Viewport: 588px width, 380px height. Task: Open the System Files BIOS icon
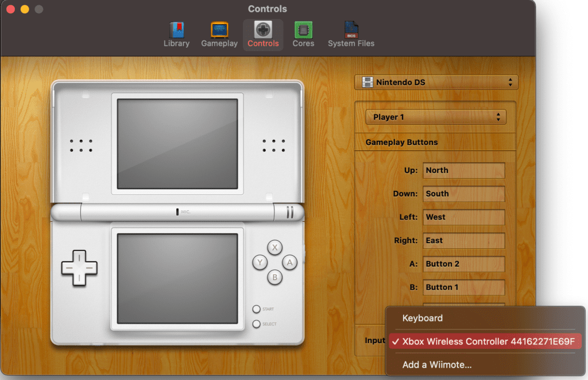click(x=351, y=34)
